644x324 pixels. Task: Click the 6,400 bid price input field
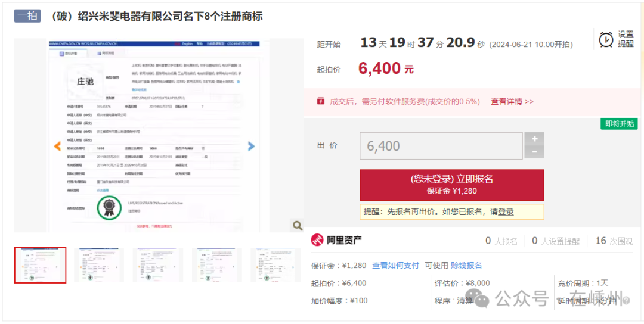441,146
